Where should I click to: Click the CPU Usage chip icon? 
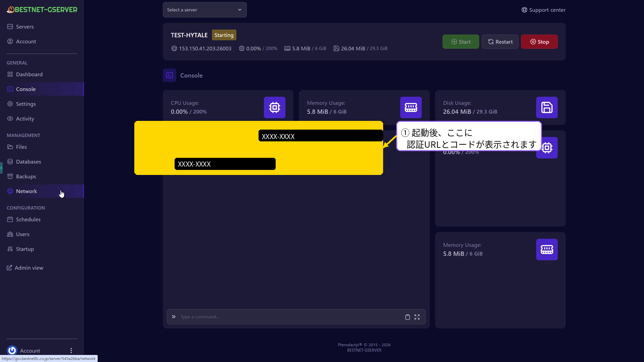(x=274, y=107)
